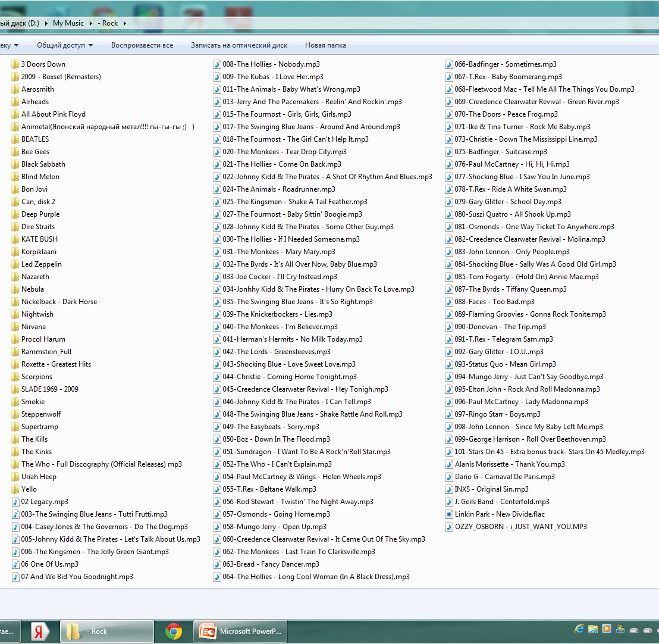Open the Общий доступ dropdown menu
Viewport: 659px width, 644px height.
[65, 45]
